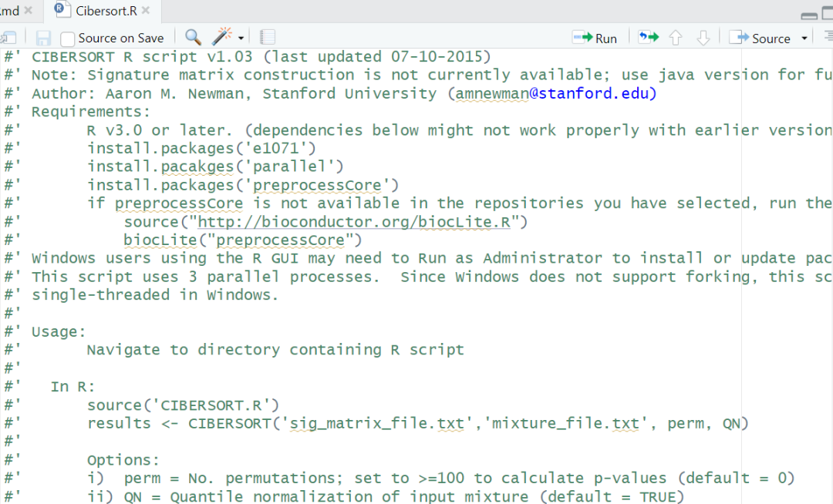Screen dimensions: 833x504
Task: Open find and replace magnifier
Action: click(x=193, y=37)
